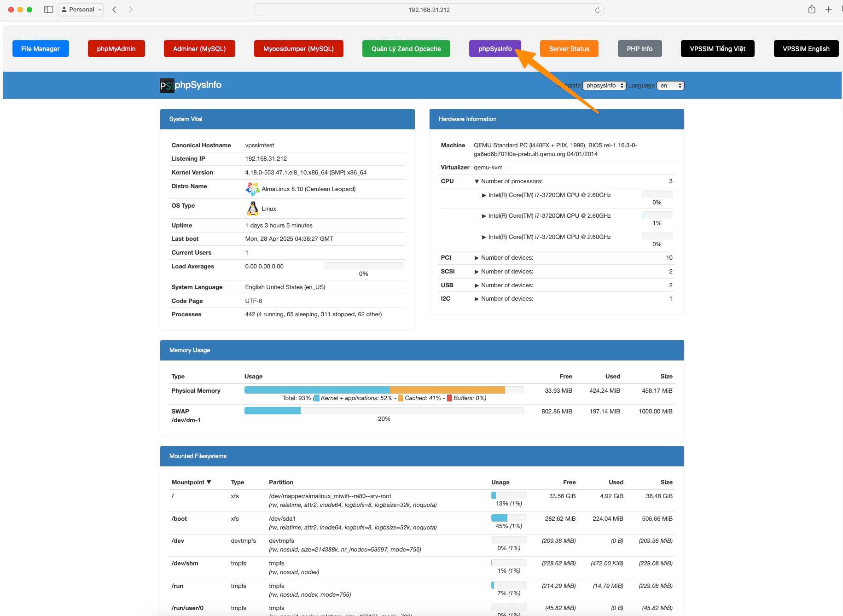Open Quản Lý Zend Opcache

pos(406,48)
